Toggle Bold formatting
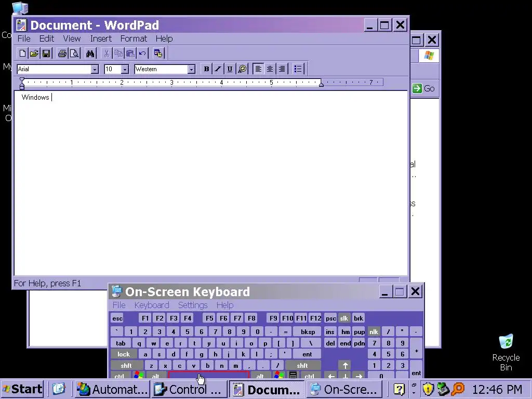 tap(206, 69)
